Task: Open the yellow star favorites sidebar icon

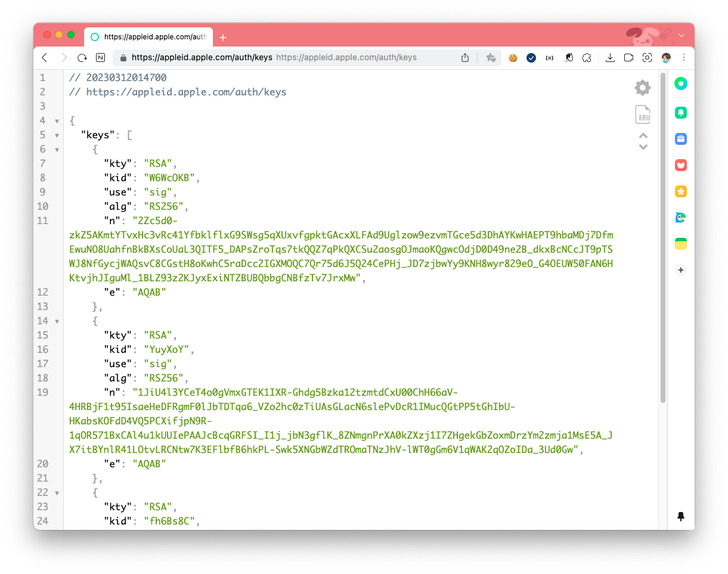Action: point(681,191)
